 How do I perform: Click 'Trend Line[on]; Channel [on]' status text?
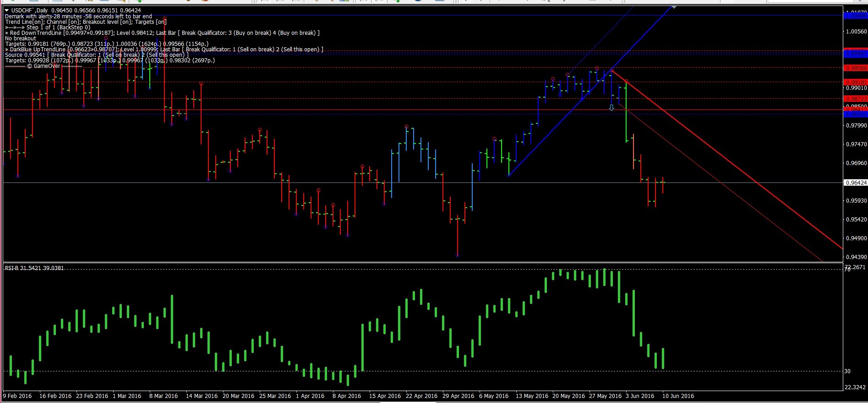click(x=86, y=22)
